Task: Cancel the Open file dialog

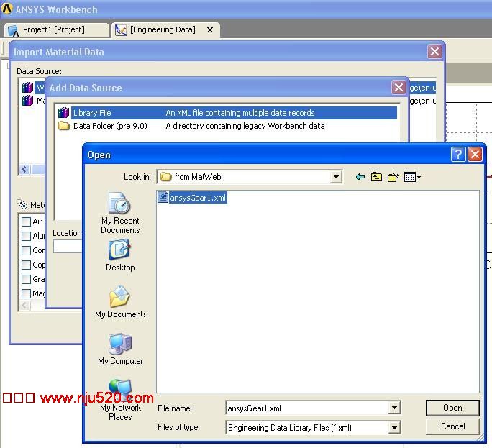Action: [x=452, y=426]
